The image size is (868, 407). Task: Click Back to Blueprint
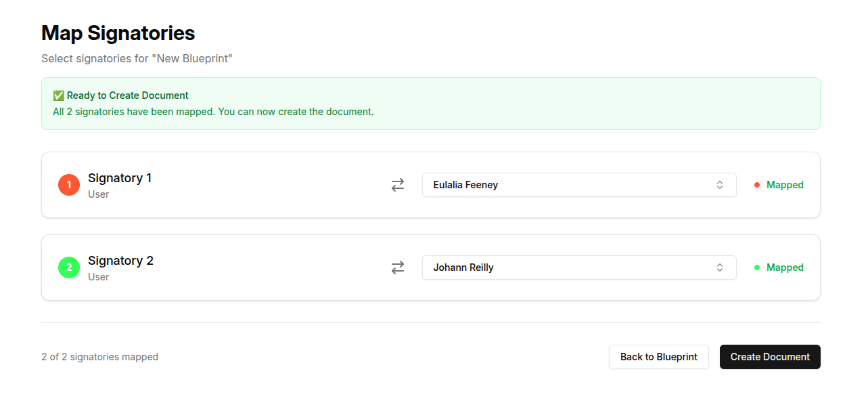[658, 356]
